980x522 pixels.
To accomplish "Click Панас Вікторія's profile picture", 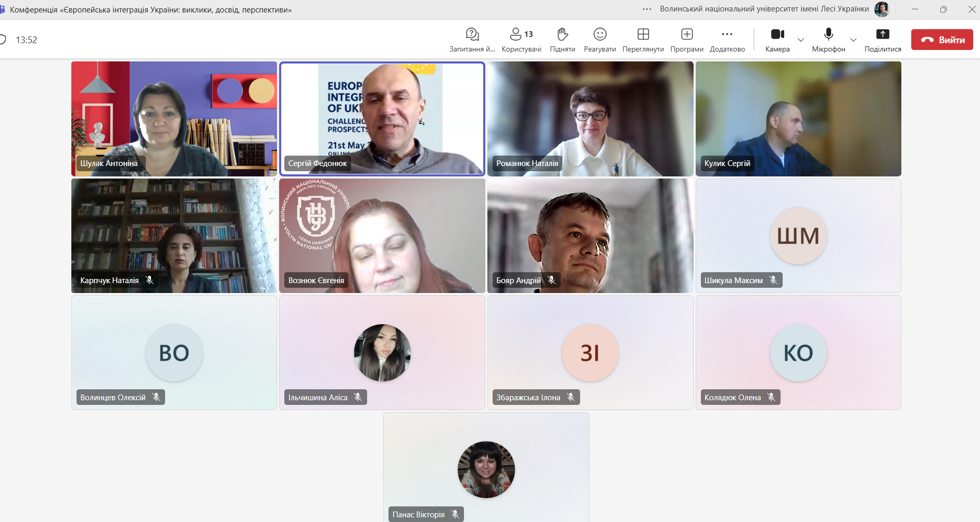I will click(486, 469).
